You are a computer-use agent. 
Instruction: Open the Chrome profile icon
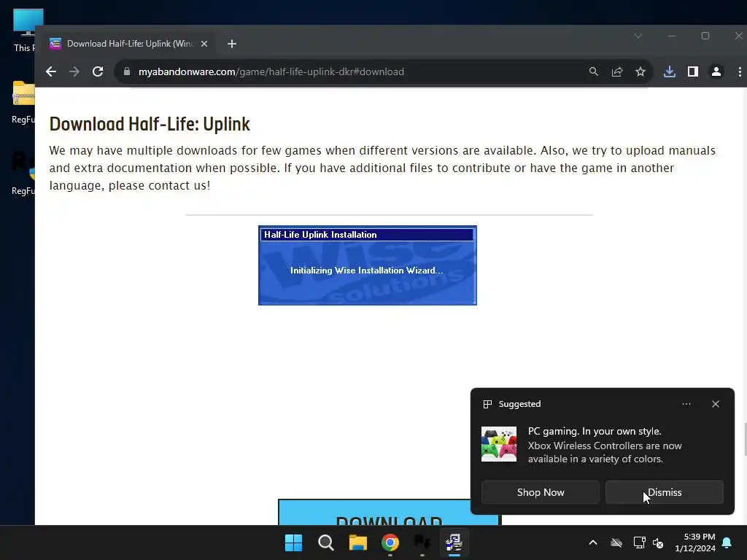[x=716, y=71]
